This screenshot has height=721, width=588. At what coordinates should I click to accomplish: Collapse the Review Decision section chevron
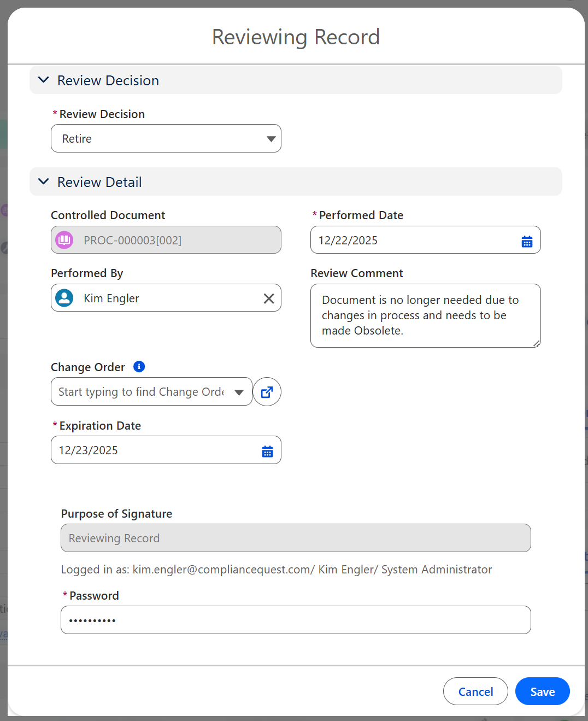point(44,80)
